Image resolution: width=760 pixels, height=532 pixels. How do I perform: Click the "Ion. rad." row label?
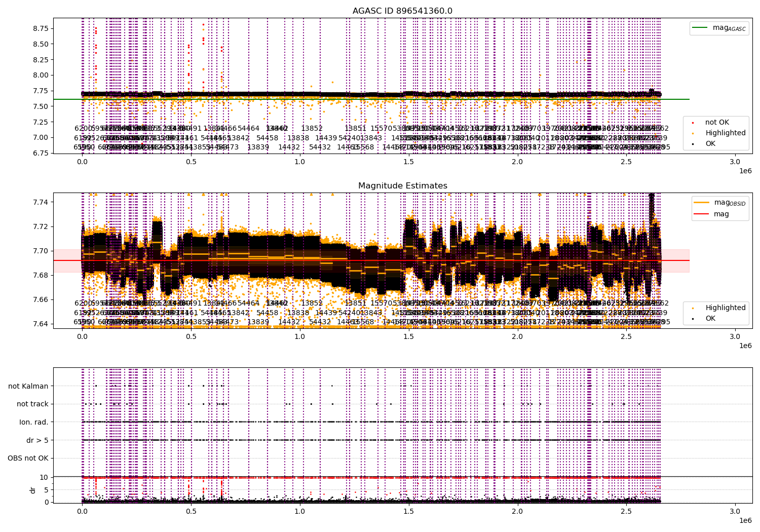(x=34, y=422)
